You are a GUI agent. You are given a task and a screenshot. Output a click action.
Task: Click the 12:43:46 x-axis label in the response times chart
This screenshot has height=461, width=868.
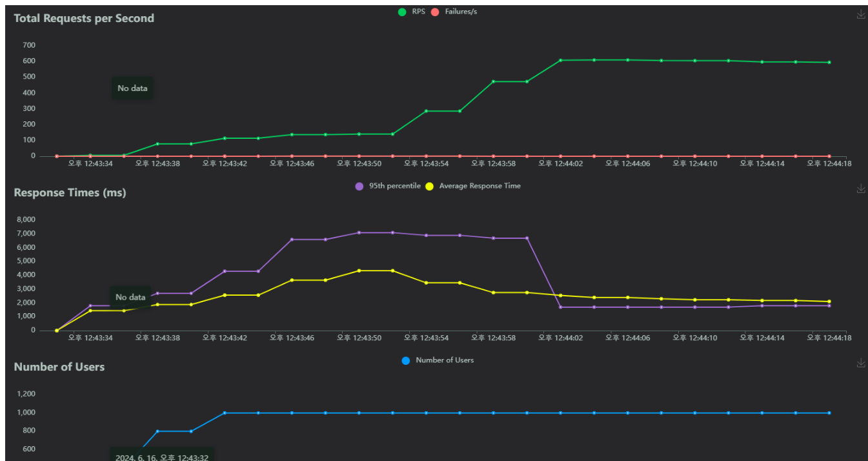[x=292, y=338]
